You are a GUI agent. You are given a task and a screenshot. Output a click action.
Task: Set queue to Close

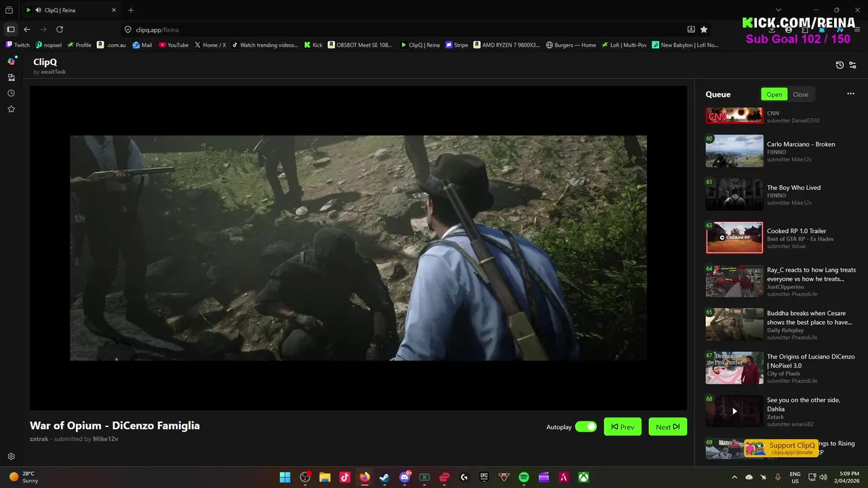coord(801,94)
